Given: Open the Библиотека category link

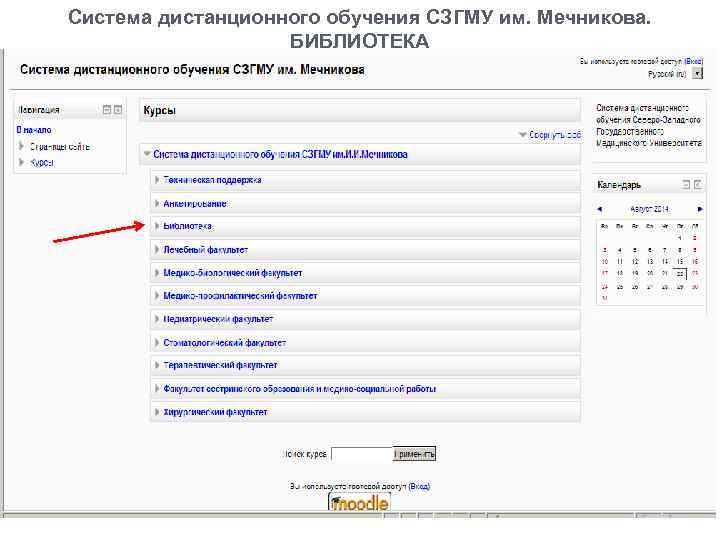Looking at the screenshot, I should coord(188,226).
